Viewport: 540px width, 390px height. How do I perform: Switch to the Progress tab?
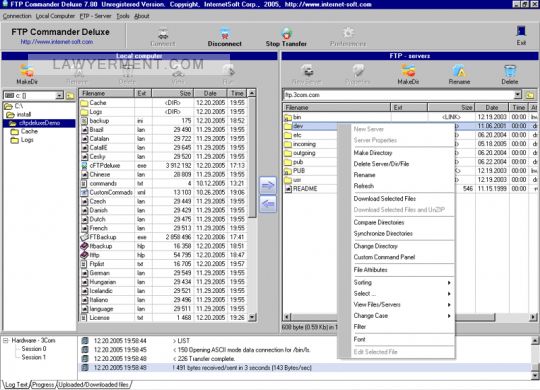coord(43,384)
